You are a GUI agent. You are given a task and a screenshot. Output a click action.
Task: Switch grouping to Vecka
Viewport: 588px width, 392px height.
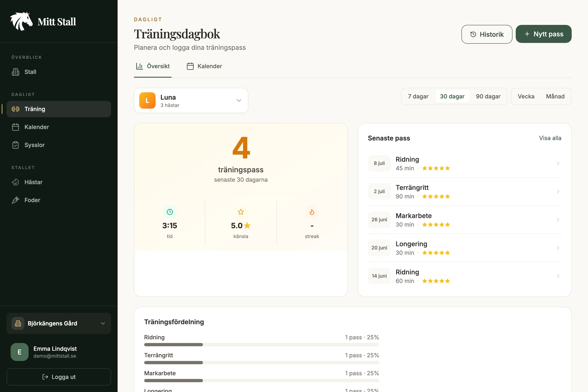(x=526, y=97)
